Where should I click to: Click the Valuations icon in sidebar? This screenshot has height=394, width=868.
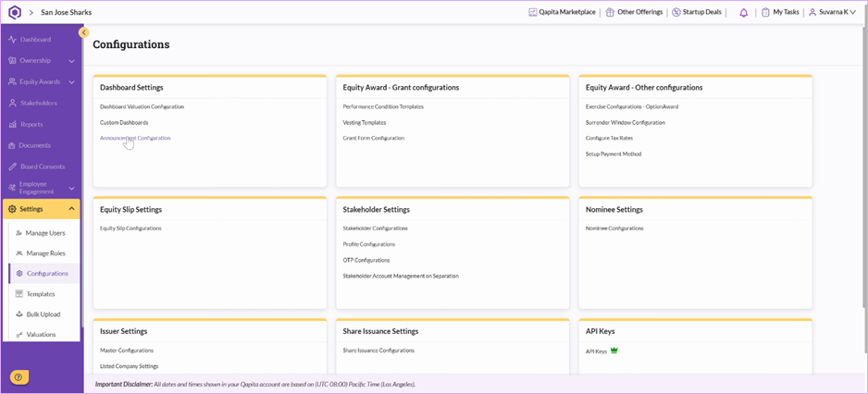(x=19, y=334)
